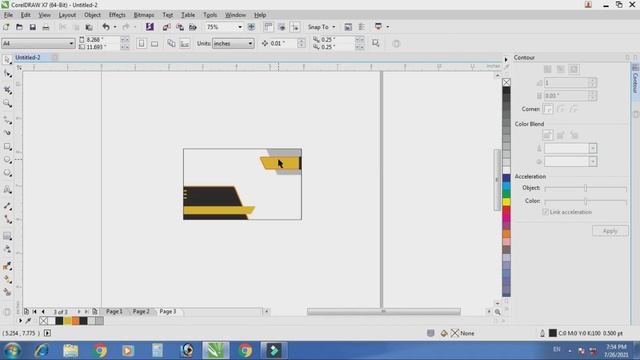
Task: Select the Color Eyedropper tool
Action: coord(7,266)
